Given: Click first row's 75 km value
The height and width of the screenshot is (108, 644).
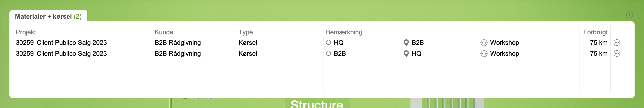Looking at the screenshot, I should [x=599, y=43].
